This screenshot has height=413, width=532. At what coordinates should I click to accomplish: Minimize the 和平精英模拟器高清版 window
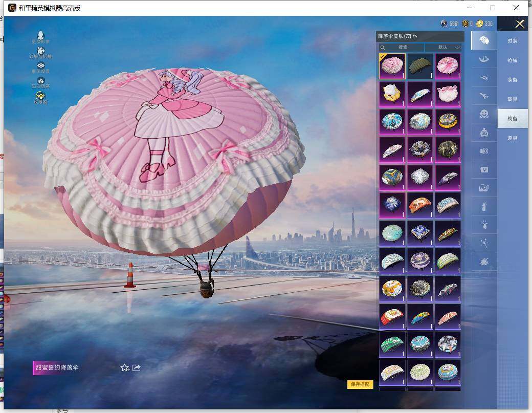click(470, 8)
